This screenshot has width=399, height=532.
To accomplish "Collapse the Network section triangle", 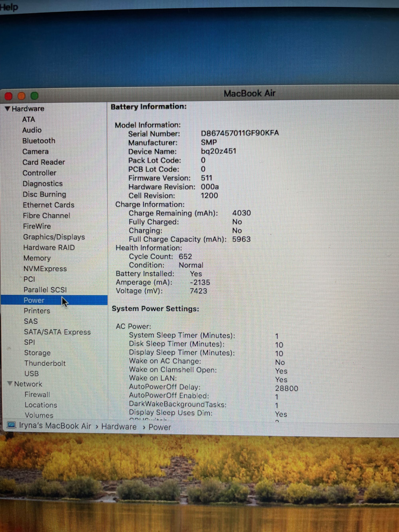I will pyautogui.click(x=10, y=383).
